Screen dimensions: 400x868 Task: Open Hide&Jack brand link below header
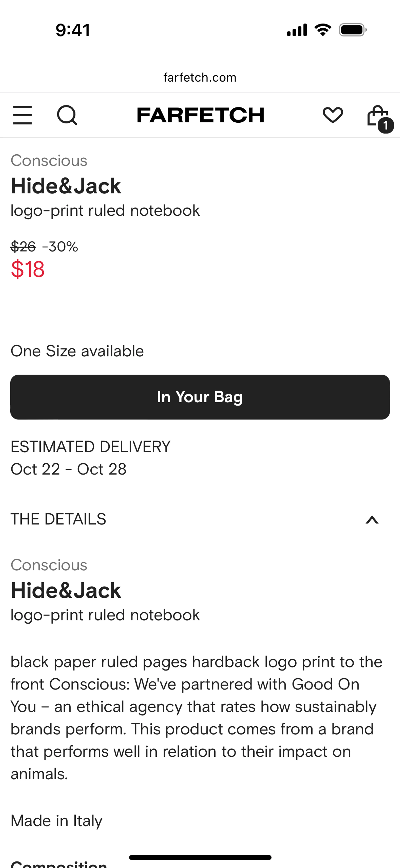pyautogui.click(x=66, y=186)
